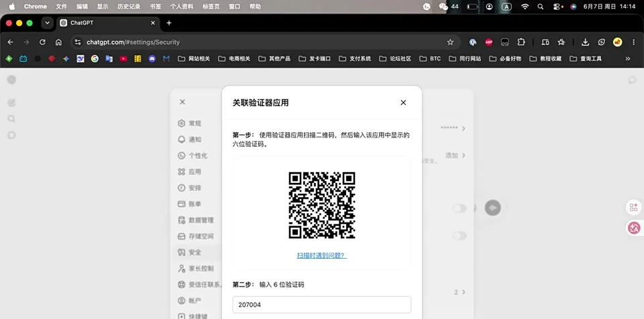
Task: Open the Discord bookmark icon
Action: tap(152, 59)
